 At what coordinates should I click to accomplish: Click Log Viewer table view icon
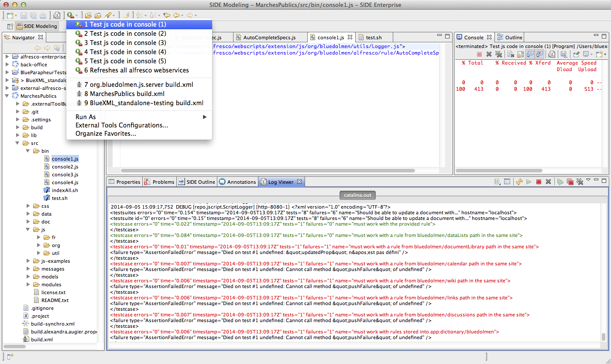tap(507, 182)
